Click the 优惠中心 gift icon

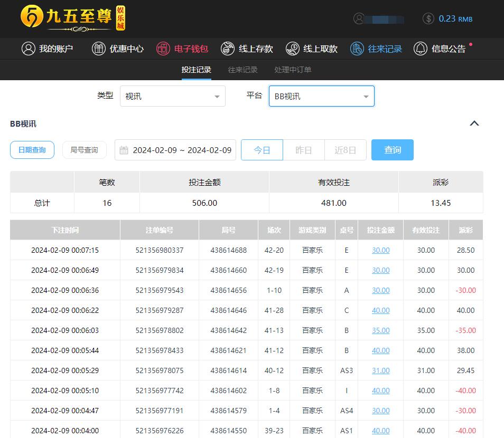coord(99,49)
